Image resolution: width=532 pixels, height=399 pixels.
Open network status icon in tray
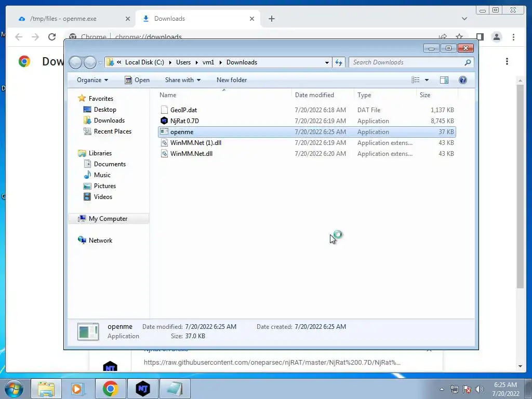[x=454, y=389]
